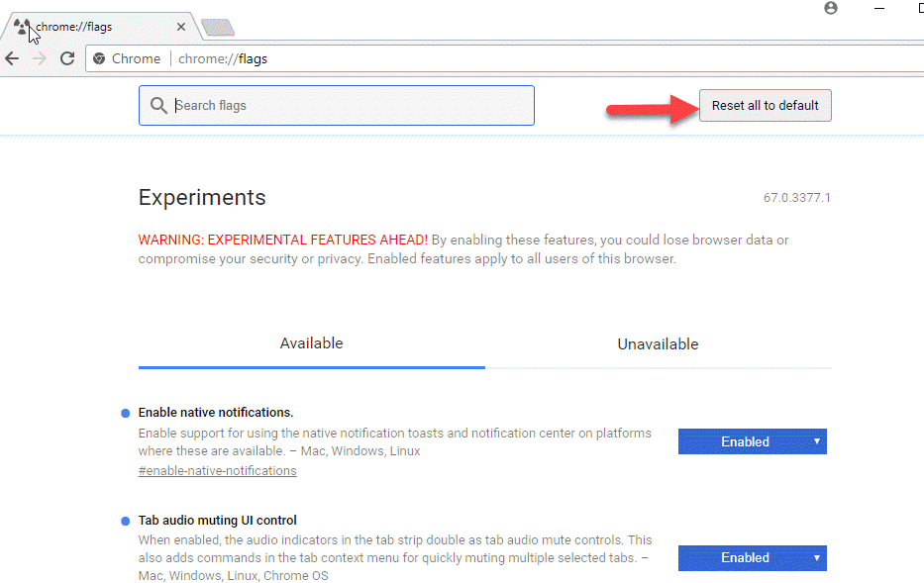This screenshot has width=924, height=583.
Task: Switch to the Unavailable tab
Action: (x=659, y=343)
